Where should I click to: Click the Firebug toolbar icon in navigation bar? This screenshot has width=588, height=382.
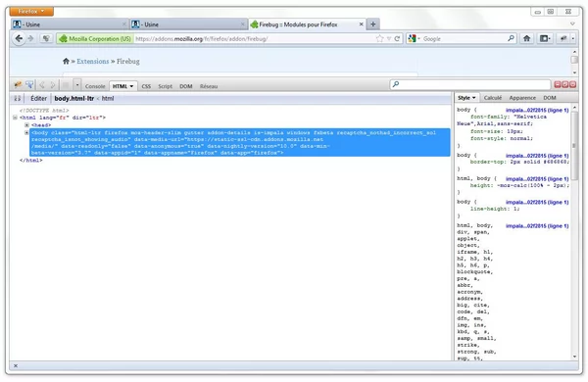563,38
